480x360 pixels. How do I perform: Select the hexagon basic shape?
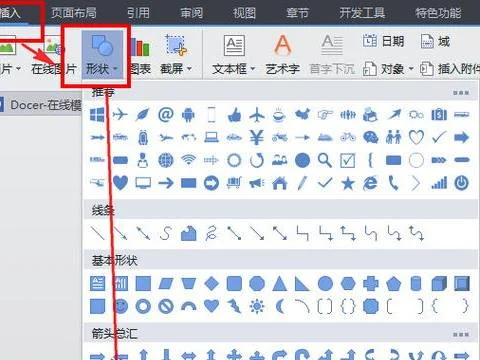click(x=348, y=284)
